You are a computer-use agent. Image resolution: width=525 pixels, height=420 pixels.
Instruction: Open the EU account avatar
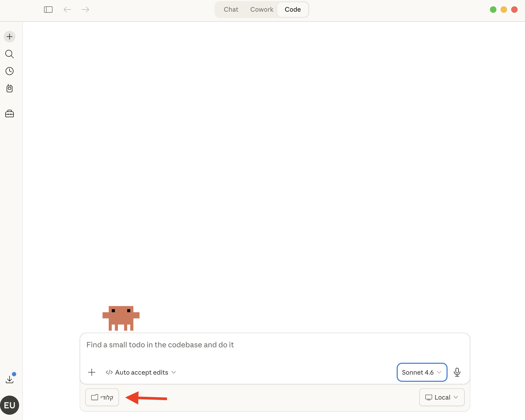pyautogui.click(x=10, y=405)
